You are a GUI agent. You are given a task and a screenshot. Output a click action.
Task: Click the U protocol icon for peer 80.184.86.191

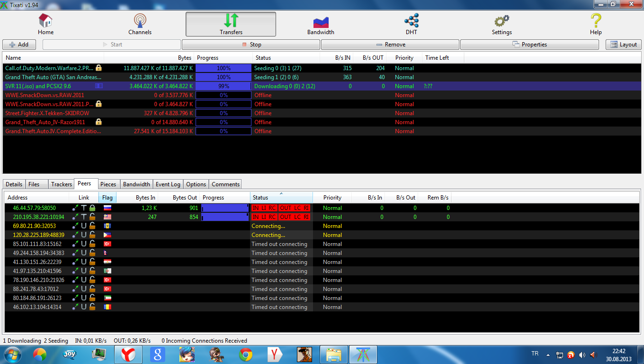coord(84,298)
